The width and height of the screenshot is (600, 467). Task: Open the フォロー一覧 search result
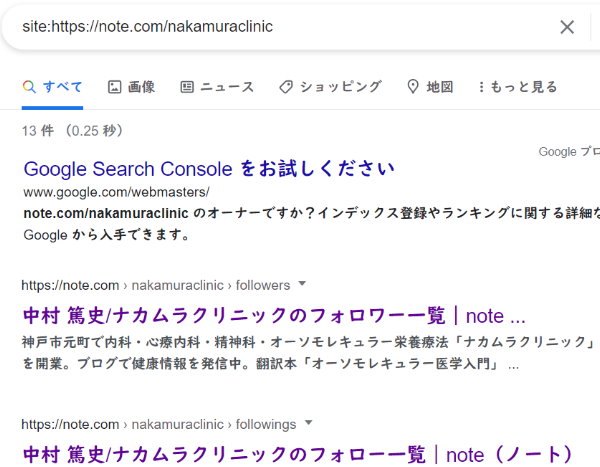(298, 455)
